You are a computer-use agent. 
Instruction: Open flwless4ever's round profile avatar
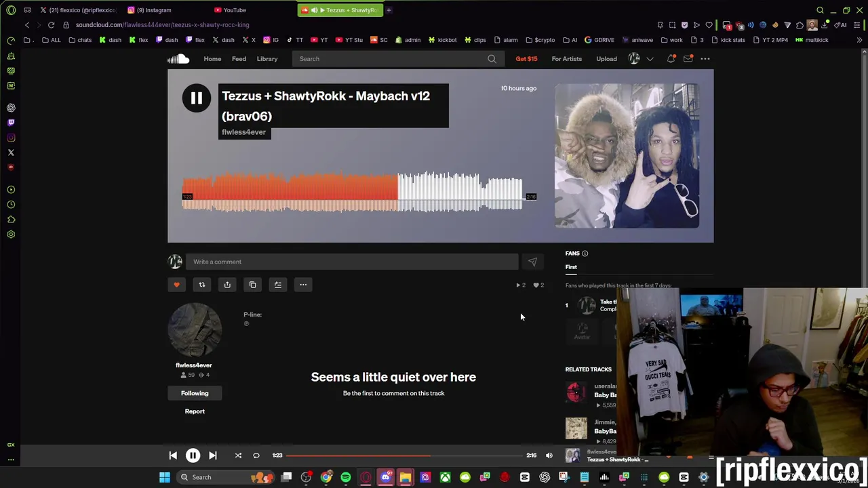coord(195,330)
